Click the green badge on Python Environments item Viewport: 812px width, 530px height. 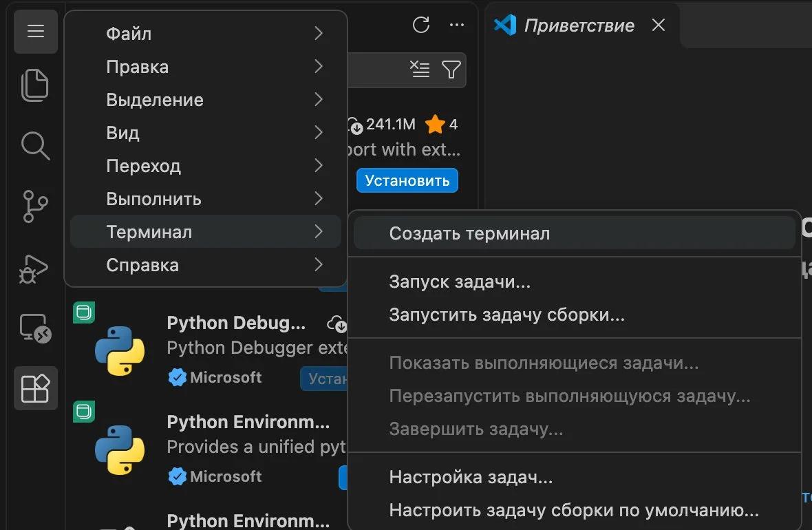tap(84, 412)
